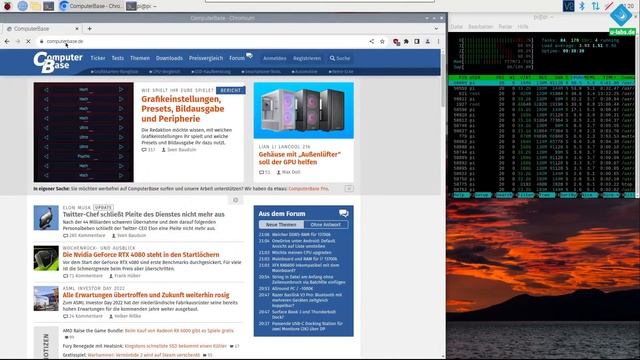Open the VNC server tray icon
The image size is (640, 360).
click(x=568, y=6)
